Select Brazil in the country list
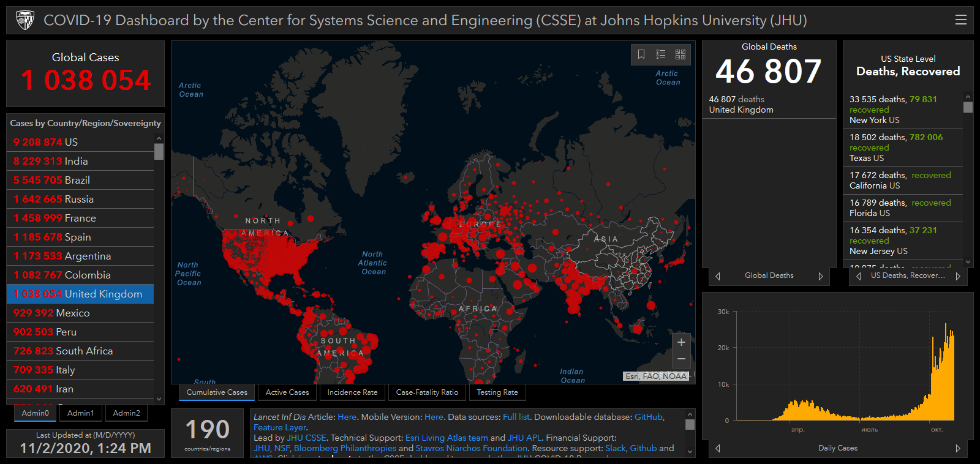 coord(80,180)
